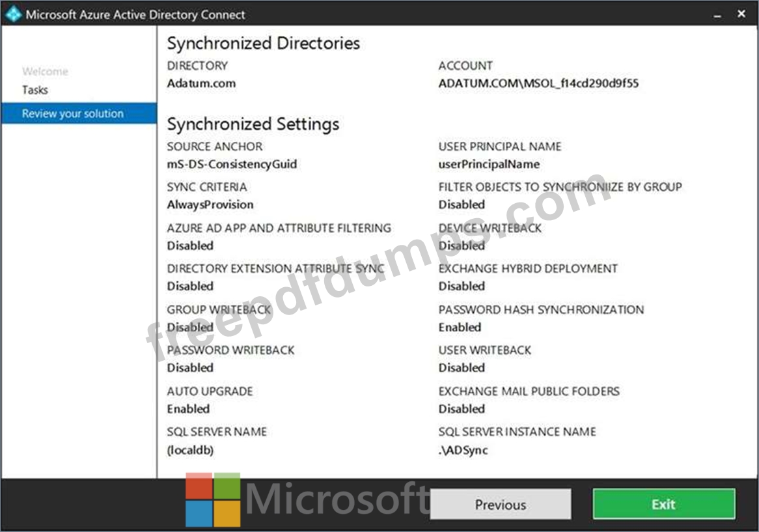Select Enabled under Auto Upgrade
The width and height of the screenshot is (759, 532).
point(188,409)
